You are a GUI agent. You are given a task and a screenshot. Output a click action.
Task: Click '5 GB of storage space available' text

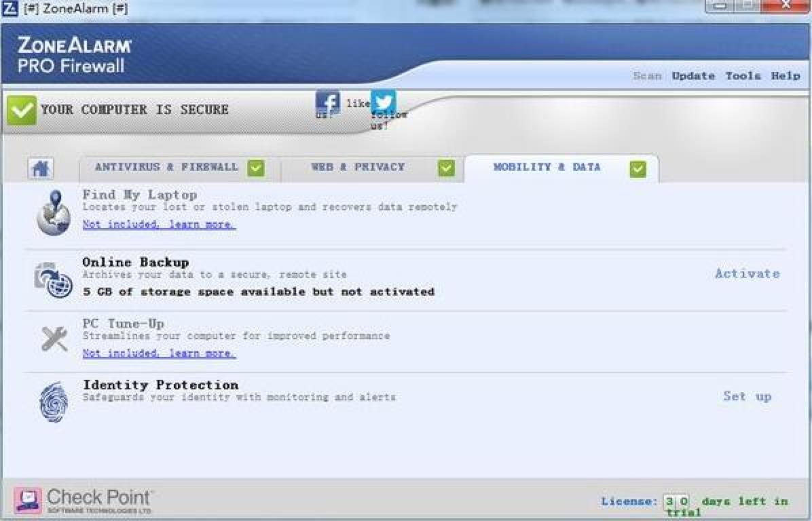tap(259, 292)
